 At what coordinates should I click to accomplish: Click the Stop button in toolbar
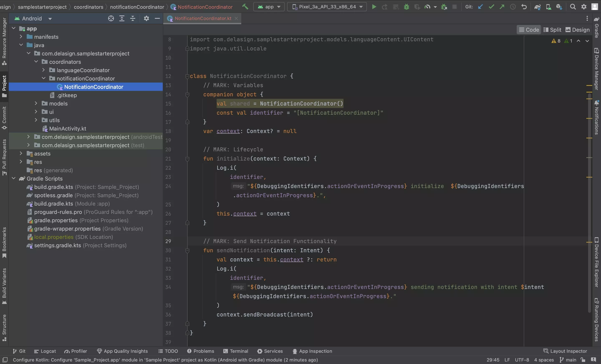[x=455, y=7]
